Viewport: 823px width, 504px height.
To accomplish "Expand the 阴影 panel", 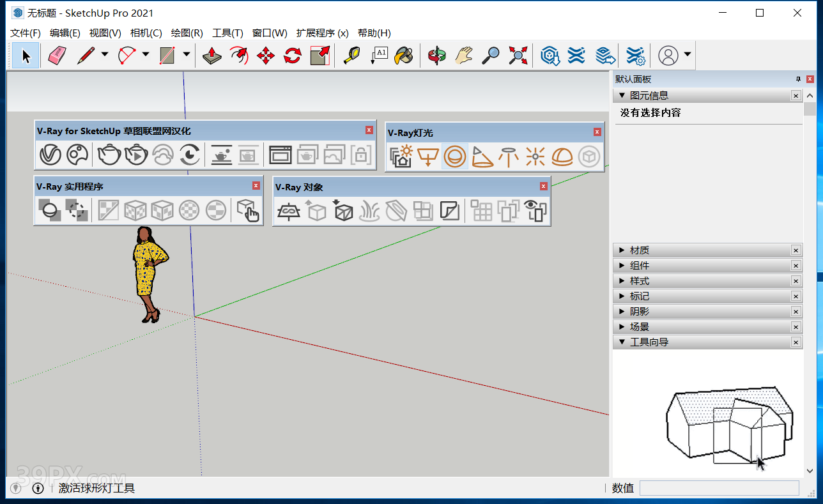I will [x=622, y=312].
